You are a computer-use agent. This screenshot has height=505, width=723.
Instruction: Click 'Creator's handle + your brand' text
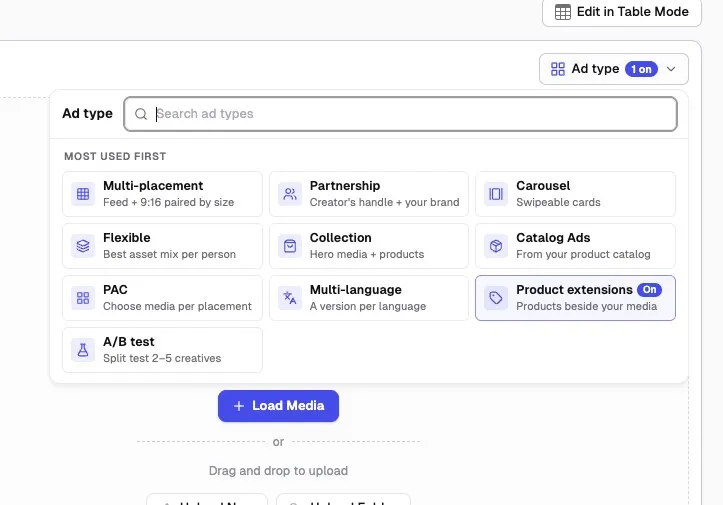point(385,202)
